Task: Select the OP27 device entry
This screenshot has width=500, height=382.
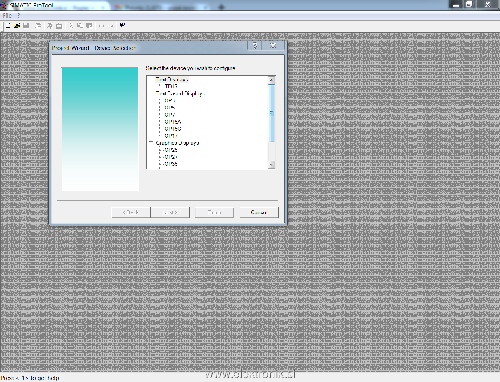Action: pos(171,157)
